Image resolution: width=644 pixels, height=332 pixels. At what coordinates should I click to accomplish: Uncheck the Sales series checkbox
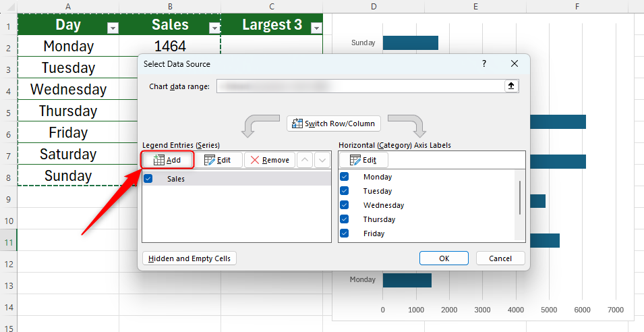tap(148, 179)
